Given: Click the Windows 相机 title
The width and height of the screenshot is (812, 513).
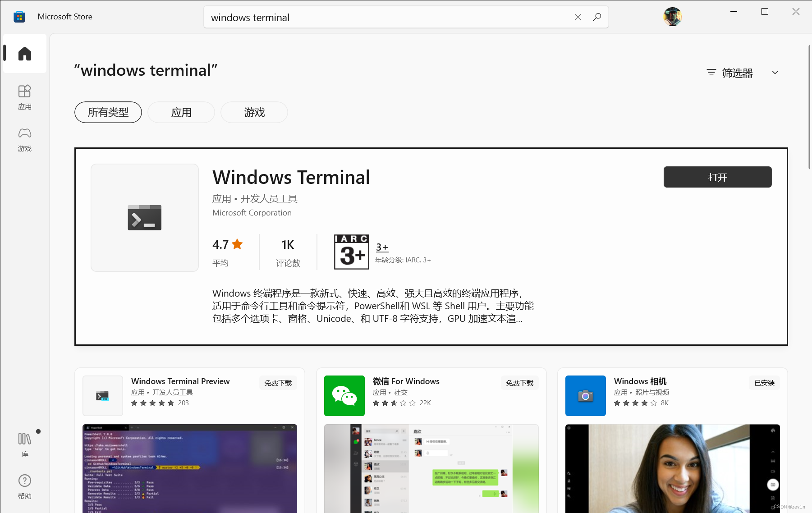Looking at the screenshot, I should click(640, 381).
